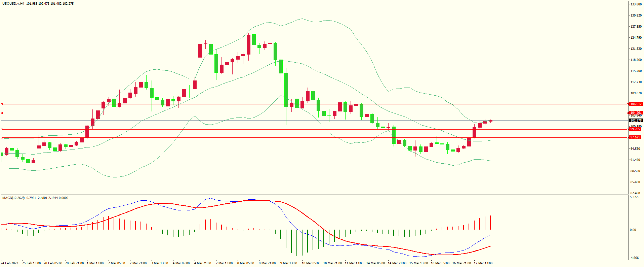The height and width of the screenshot is (267, 644).
Task: Grab the left anchor handle of the 104.261 line
Action: point(2,113)
